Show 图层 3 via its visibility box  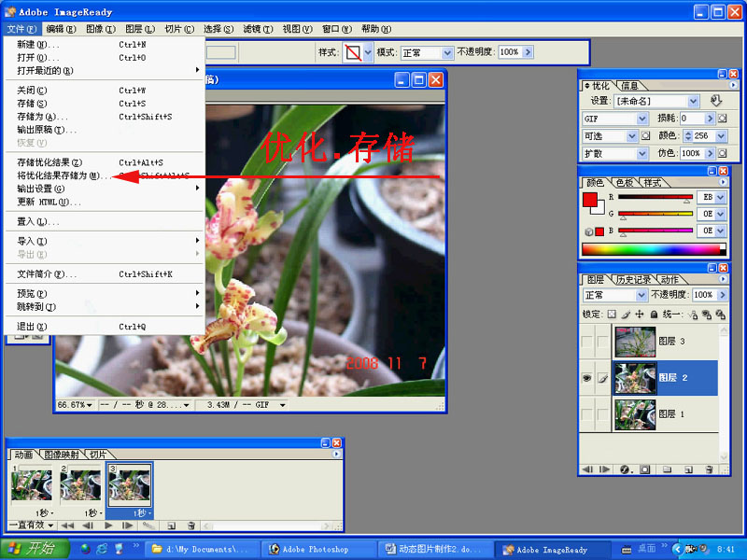(x=587, y=342)
